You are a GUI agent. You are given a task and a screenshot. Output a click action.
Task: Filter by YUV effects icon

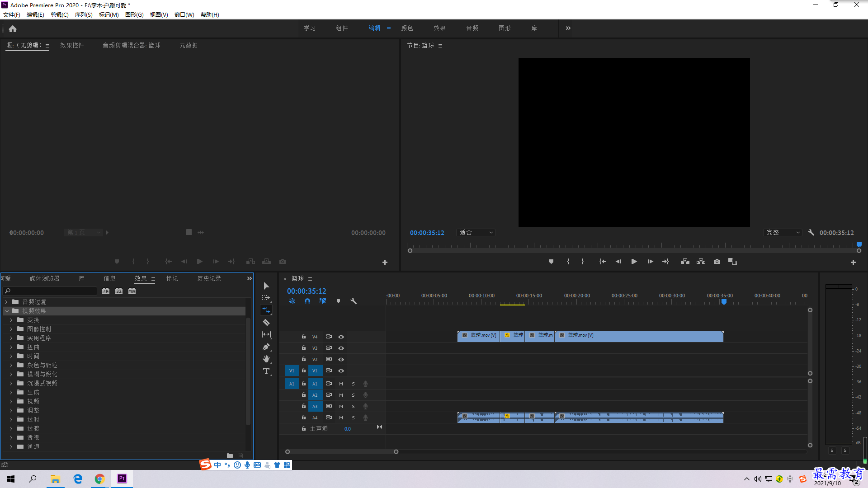[132, 291]
